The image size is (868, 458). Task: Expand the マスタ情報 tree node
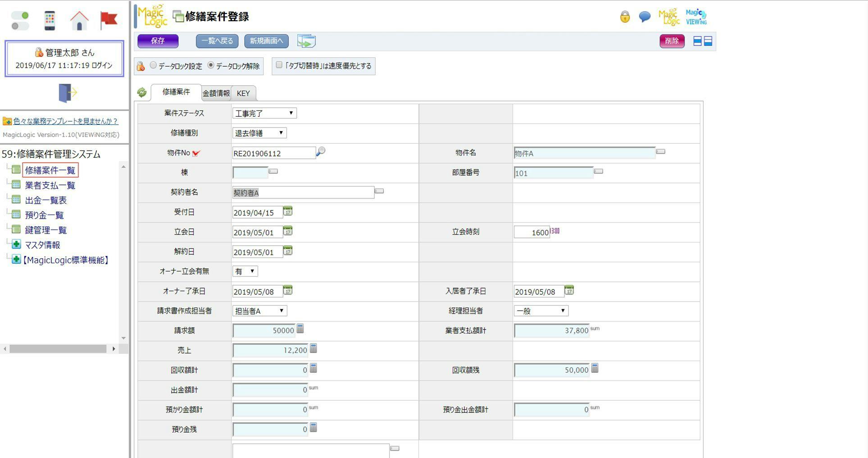(x=16, y=245)
